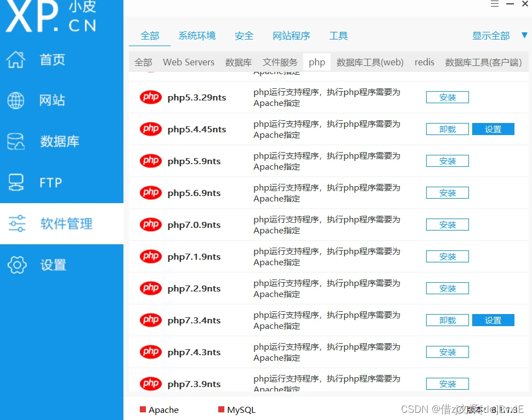Click the php7.0.9nts logo icon
532x420 pixels.
(151, 225)
